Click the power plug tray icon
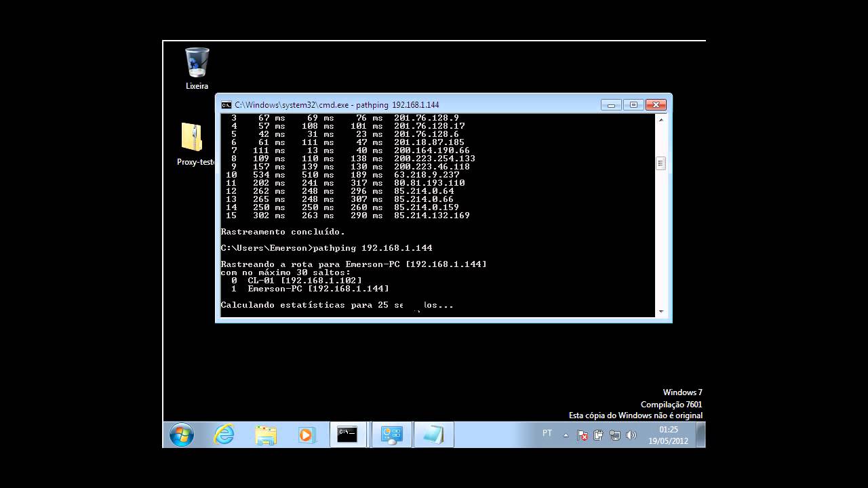Screen dimensions: 868x488 tap(599, 435)
